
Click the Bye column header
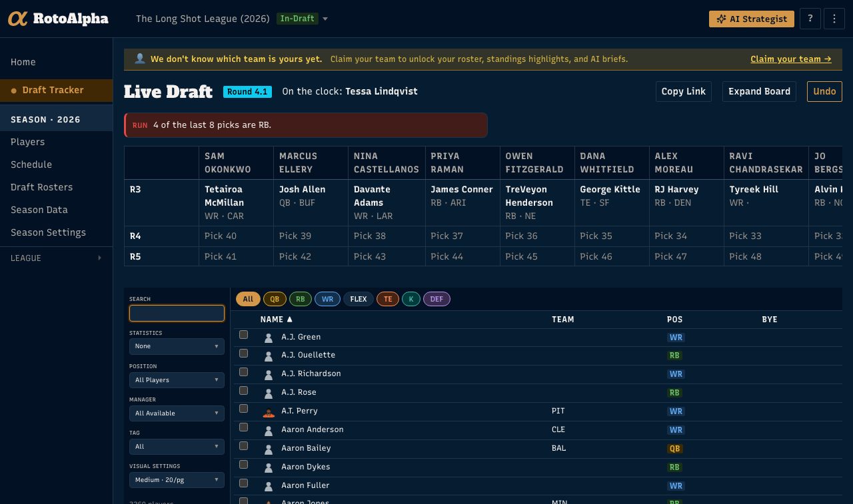770,320
